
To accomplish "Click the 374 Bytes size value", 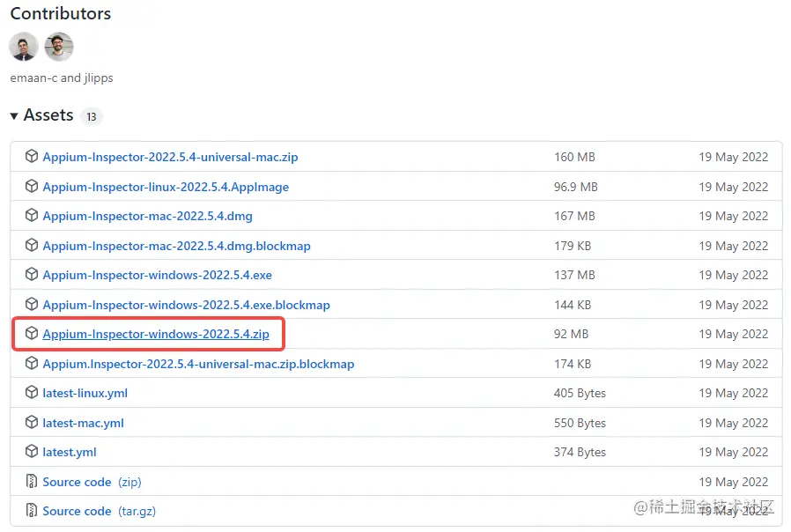I will tap(580, 452).
